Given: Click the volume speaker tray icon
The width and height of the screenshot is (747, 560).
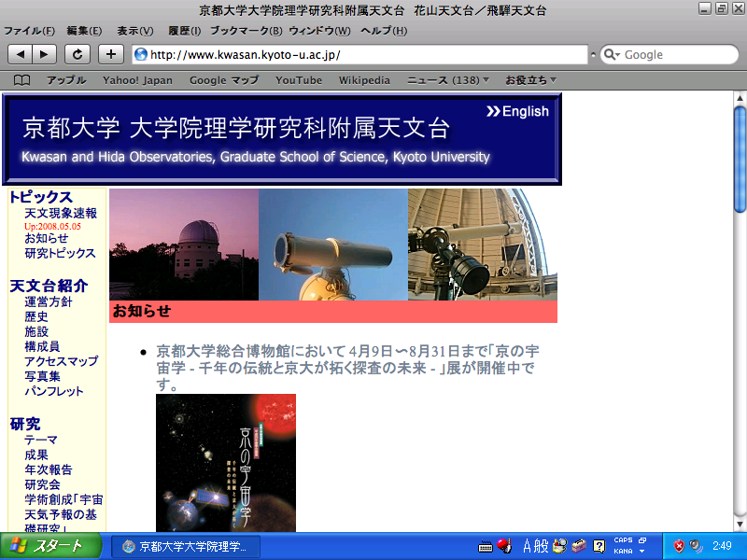Looking at the screenshot, I should tap(696, 546).
